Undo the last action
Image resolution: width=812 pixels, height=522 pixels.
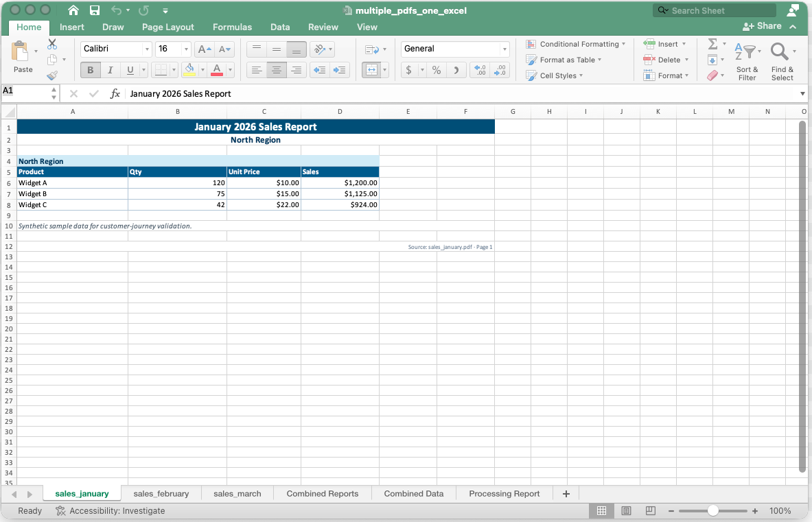117,10
